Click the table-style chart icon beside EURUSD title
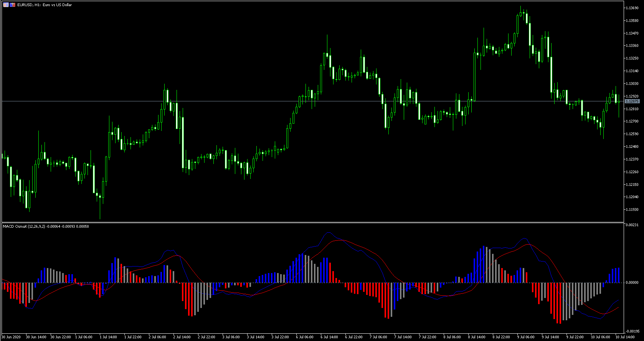 point(6,5)
